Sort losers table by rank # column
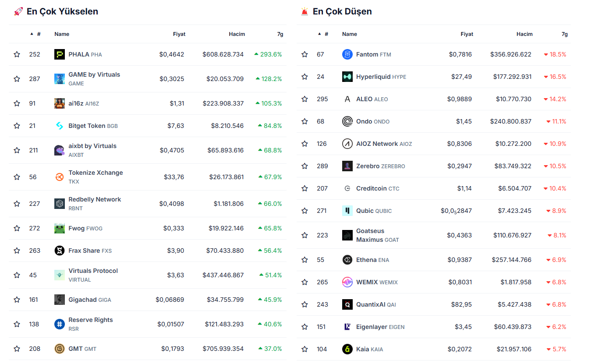 pos(326,34)
